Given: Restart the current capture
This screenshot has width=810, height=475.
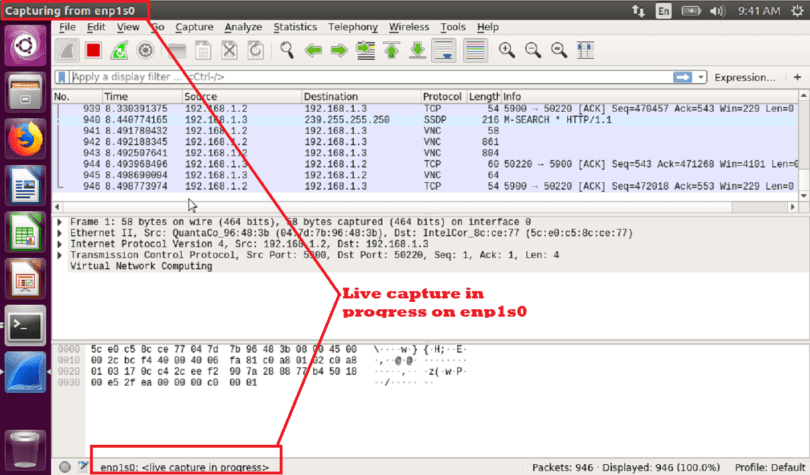Looking at the screenshot, I should point(119,51).
